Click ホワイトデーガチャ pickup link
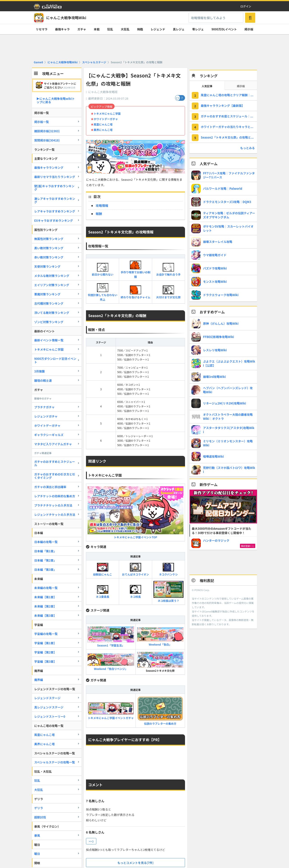Screen dimensions: 289x868 click(x=106, y=119)
